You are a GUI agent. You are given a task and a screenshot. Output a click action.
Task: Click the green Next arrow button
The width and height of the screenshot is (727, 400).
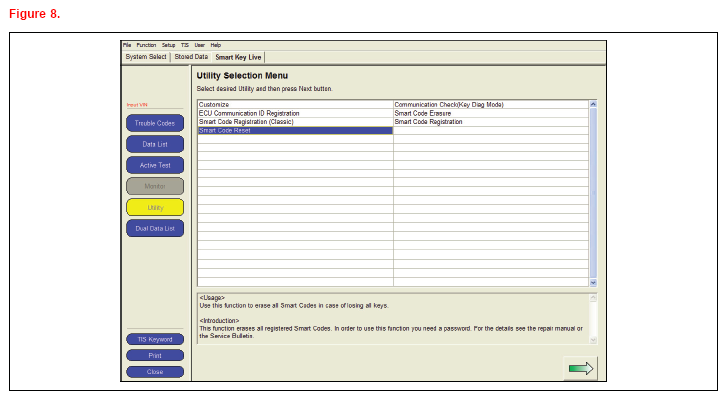click(580, 368)
